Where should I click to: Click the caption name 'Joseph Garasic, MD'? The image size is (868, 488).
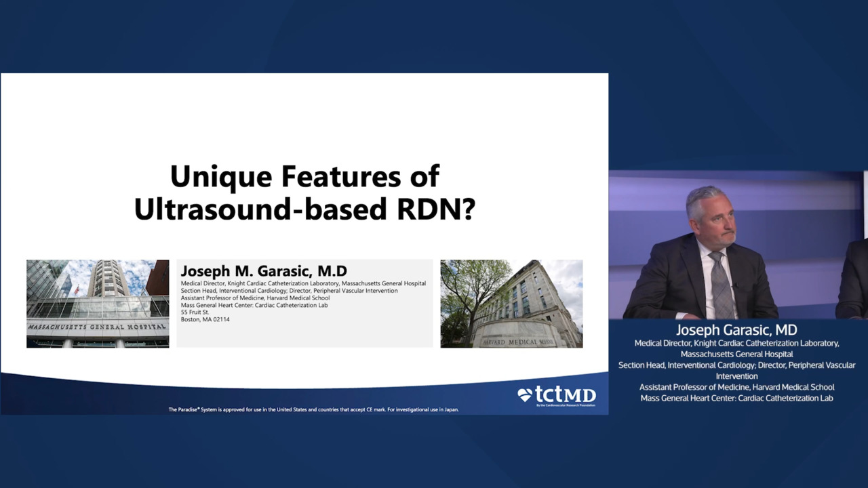pos(736,330)
